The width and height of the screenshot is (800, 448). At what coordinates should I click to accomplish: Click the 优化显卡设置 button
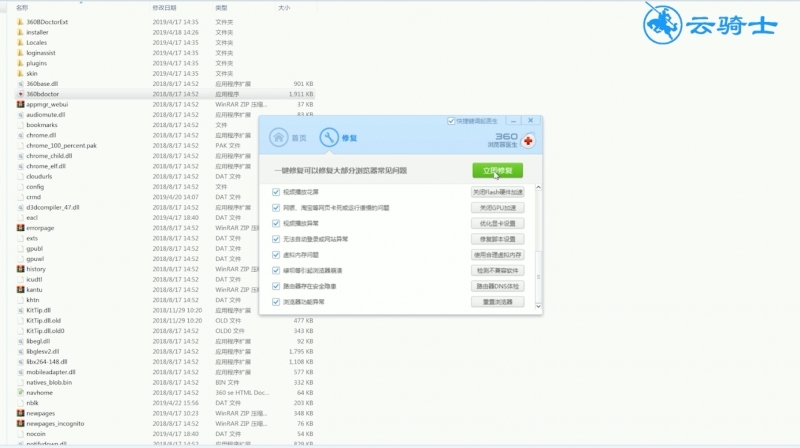(x=497, y=223)
